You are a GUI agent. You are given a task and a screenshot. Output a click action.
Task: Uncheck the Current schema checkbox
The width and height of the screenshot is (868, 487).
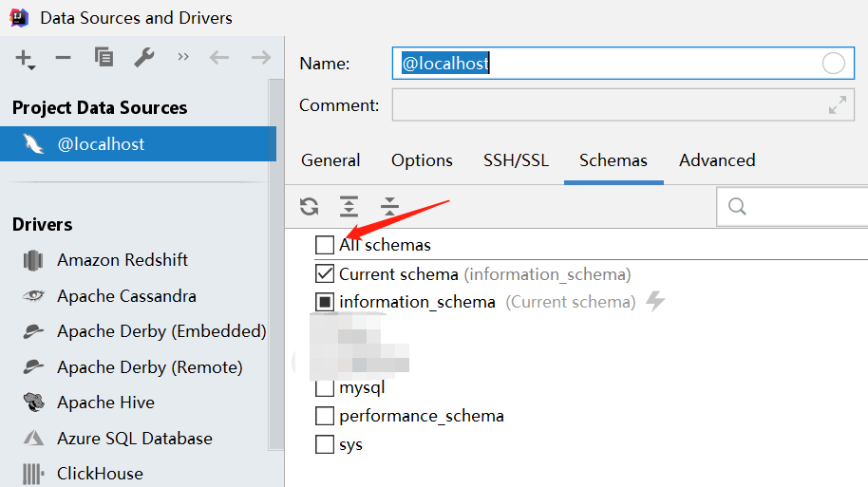pos(325,274)
